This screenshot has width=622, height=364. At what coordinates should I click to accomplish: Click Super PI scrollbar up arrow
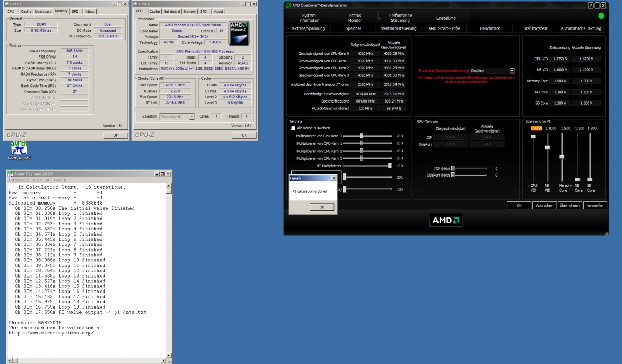click(168, 186)
